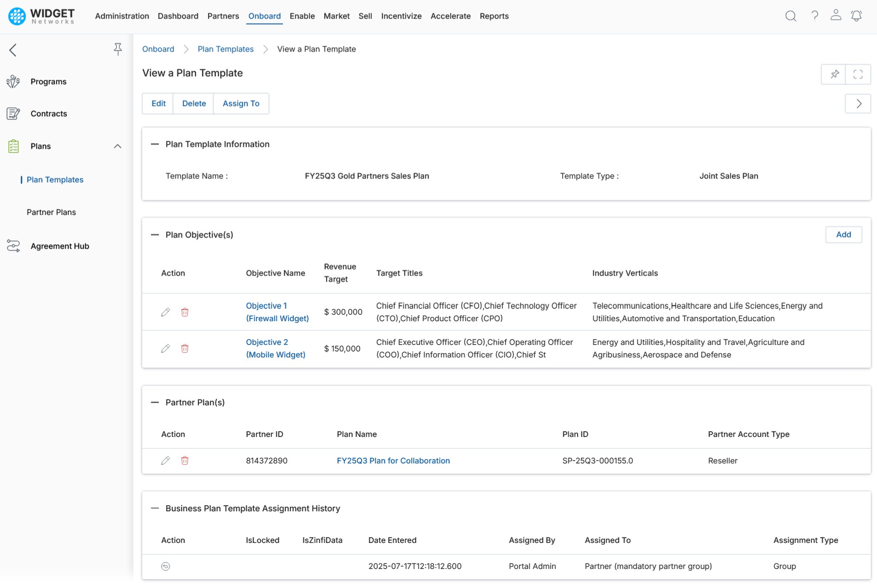This screenshot has height=588, width=877.
Task: Collapse the Plan Template Information section
Action: [155, 144]
